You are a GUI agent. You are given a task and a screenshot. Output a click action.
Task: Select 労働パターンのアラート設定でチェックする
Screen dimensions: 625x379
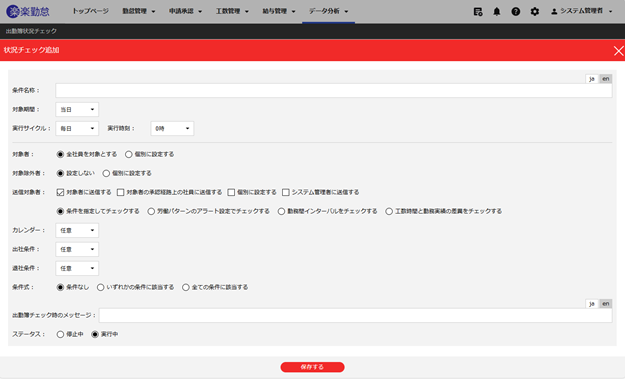[x=151, y=212]
